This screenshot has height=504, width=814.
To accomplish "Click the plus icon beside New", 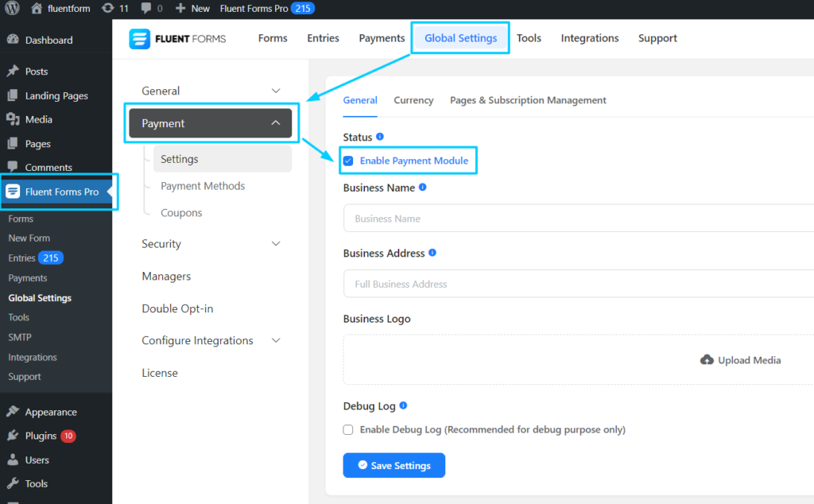I will click(x=180, y=8).
